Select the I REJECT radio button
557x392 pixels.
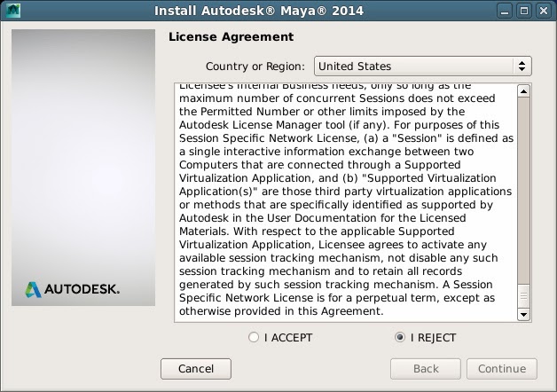tap(400, 337)
